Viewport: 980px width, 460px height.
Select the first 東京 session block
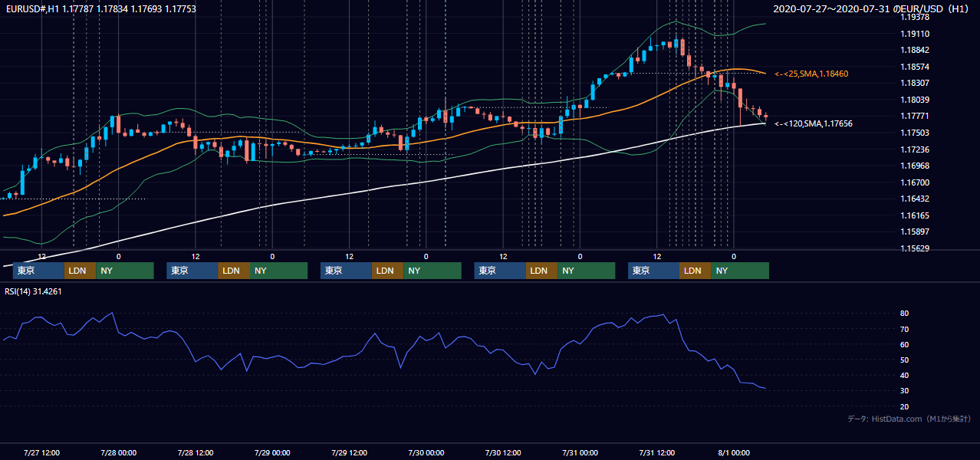point(38,271)
